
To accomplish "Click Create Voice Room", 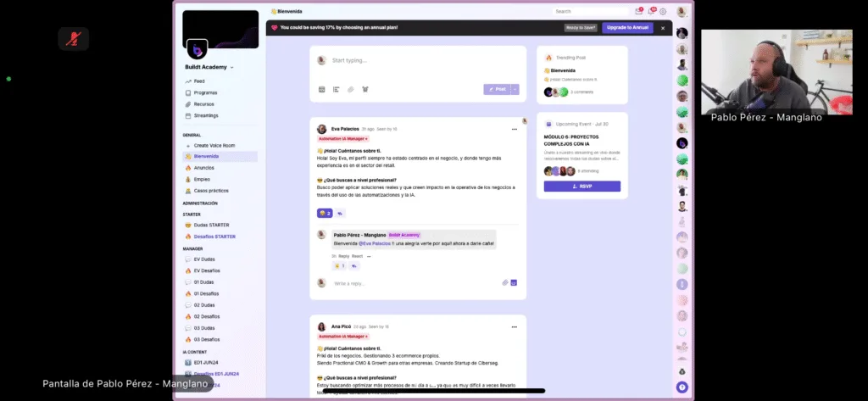I will [214, 145].
